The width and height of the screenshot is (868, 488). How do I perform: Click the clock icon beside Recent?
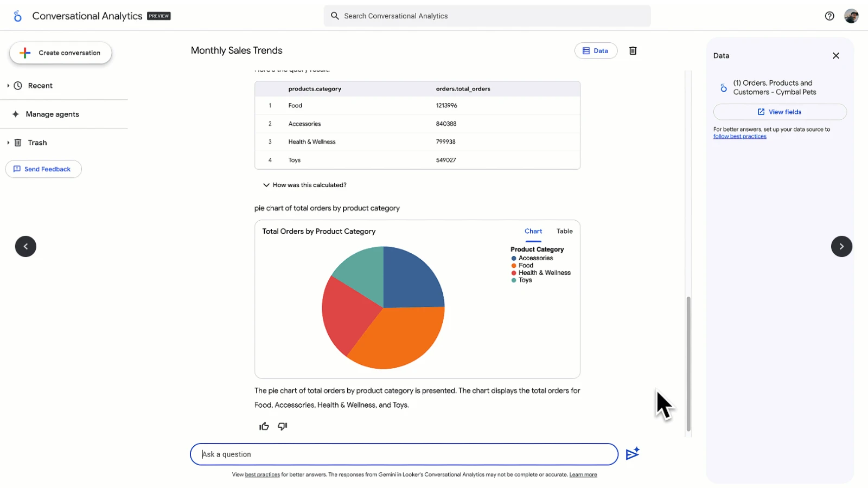(x=18, y=86)
